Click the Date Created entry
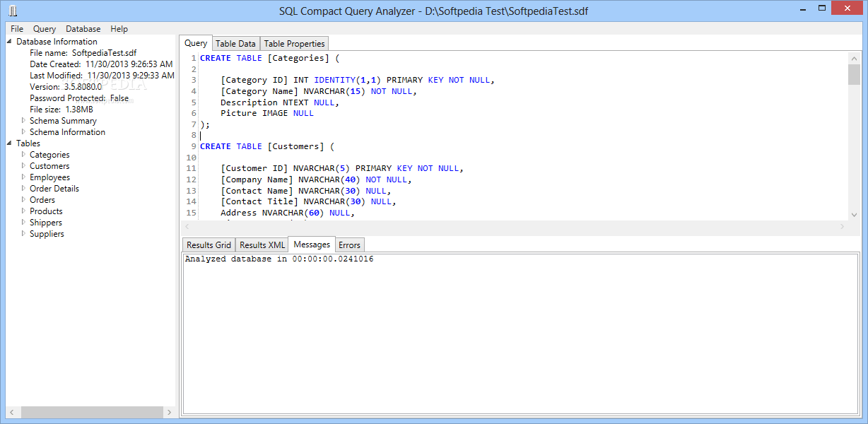Image resolution: width=868 pixels, height=424 pixels. point(101,64)
